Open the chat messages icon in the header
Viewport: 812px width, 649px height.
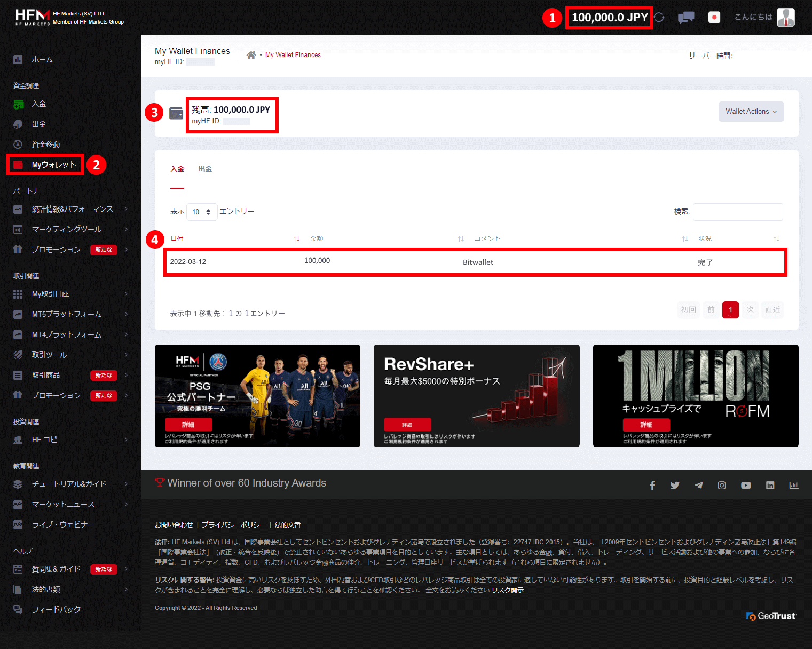point(686,17)
